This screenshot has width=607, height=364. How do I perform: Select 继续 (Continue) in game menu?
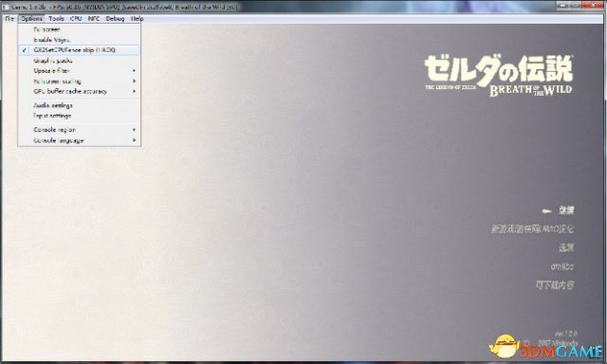click(566, 210)
